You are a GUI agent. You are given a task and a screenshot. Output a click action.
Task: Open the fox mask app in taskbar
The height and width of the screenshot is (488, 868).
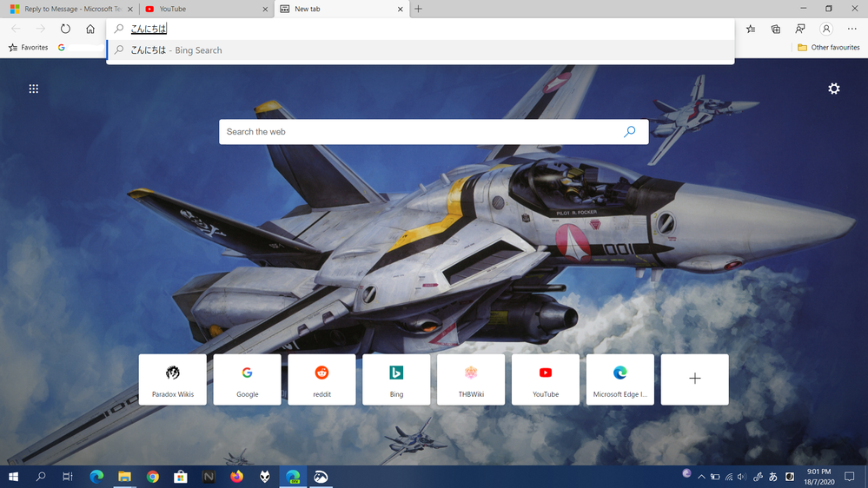pos(265,477)
